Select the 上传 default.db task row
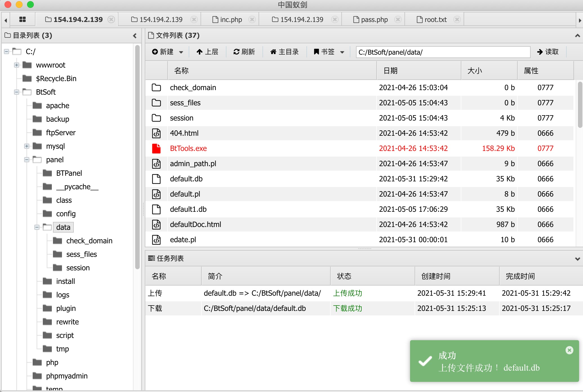Image resolution: width=583 pixels, height=392 pixels. pyautogui.click(x=364, y=293)
